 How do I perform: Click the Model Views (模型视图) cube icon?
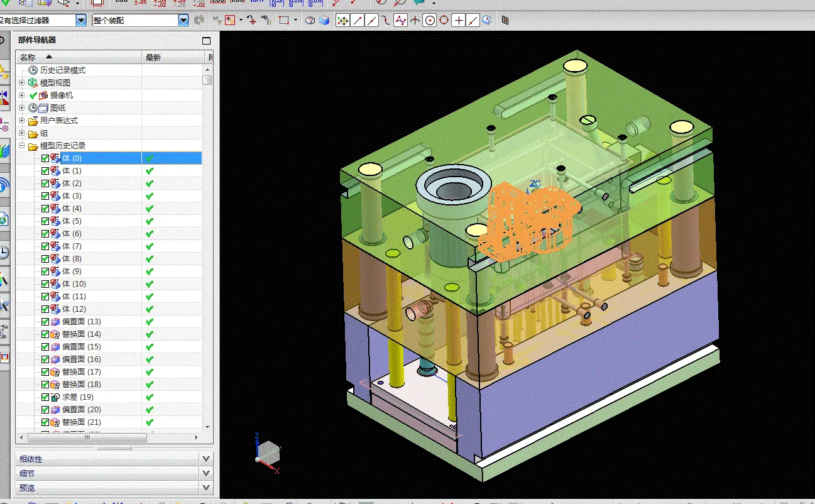[33, 83]
